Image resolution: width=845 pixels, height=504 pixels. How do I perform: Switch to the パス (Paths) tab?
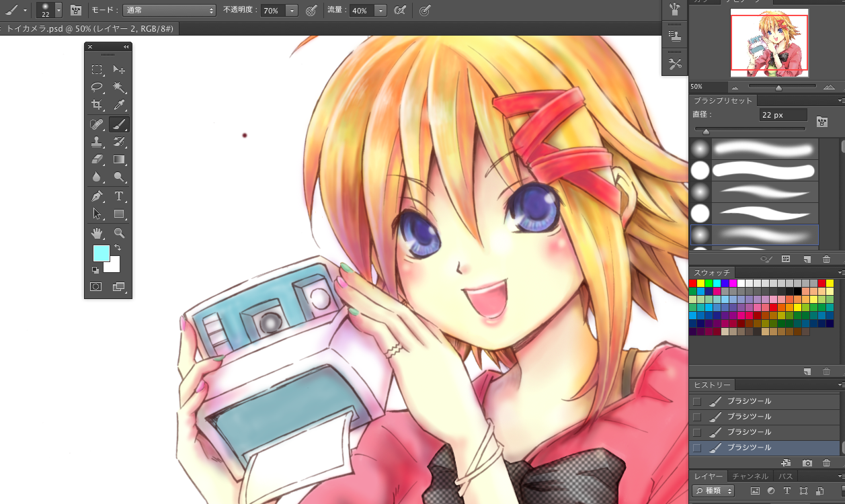coord(786,476)
